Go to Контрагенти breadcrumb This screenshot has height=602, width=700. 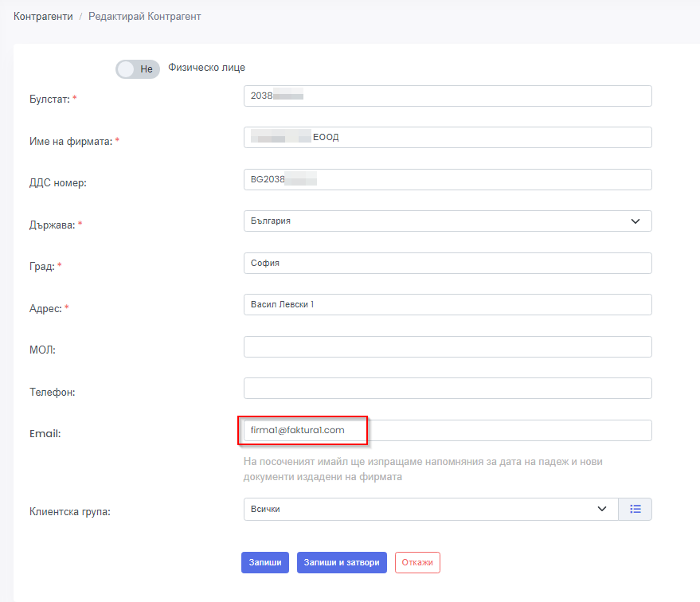coord(43,17)
